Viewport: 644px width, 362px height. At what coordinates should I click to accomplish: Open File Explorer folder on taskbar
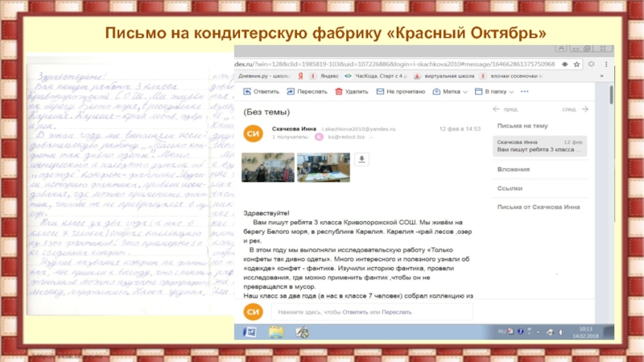click(x=276, y=332)
